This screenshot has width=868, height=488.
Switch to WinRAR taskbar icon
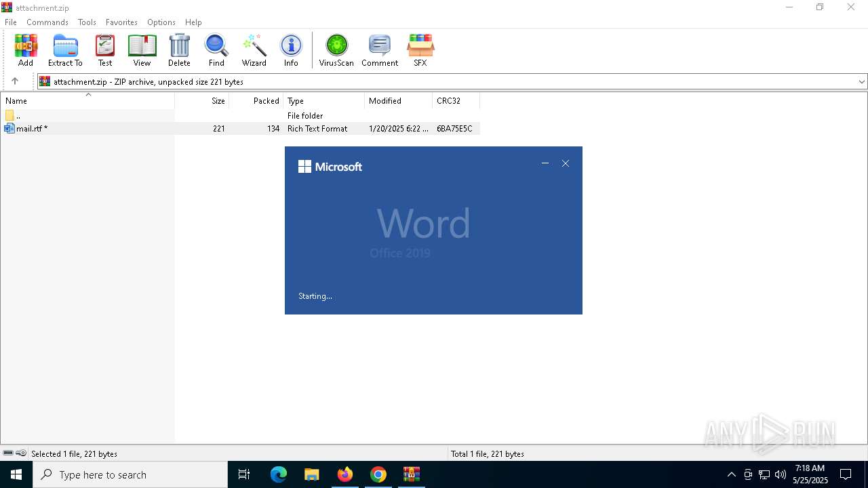[x=412, y=474]
